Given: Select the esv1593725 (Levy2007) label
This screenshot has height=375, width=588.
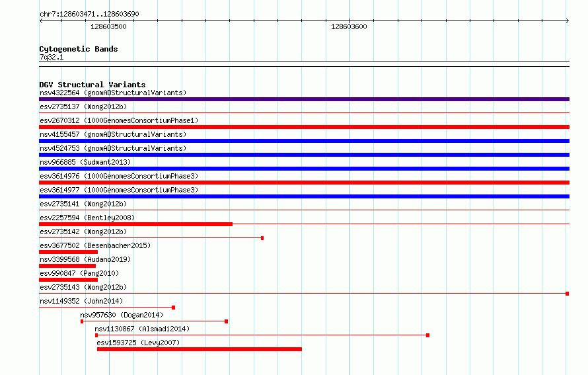Looking at the screenshot, I should 138,343.
